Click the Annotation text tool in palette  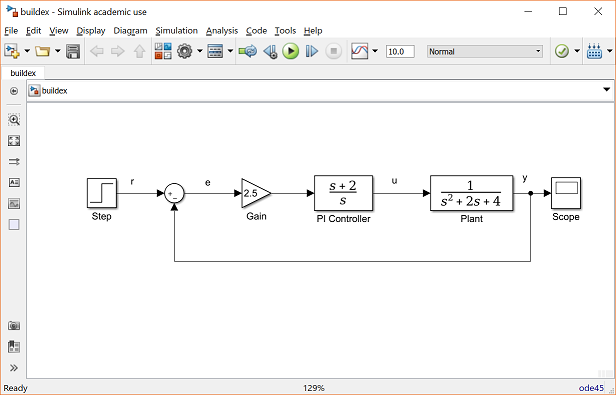click(x=14, y=182)
